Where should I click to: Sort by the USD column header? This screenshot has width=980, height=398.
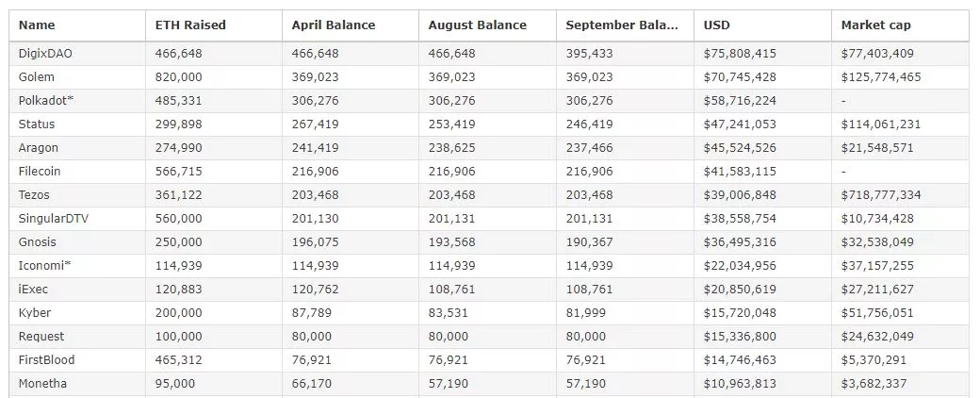(717, 25)
